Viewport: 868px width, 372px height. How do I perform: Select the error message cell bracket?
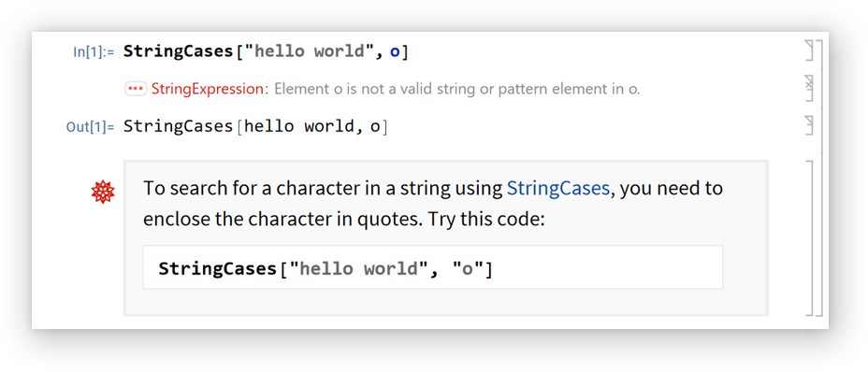click(809, 89)
